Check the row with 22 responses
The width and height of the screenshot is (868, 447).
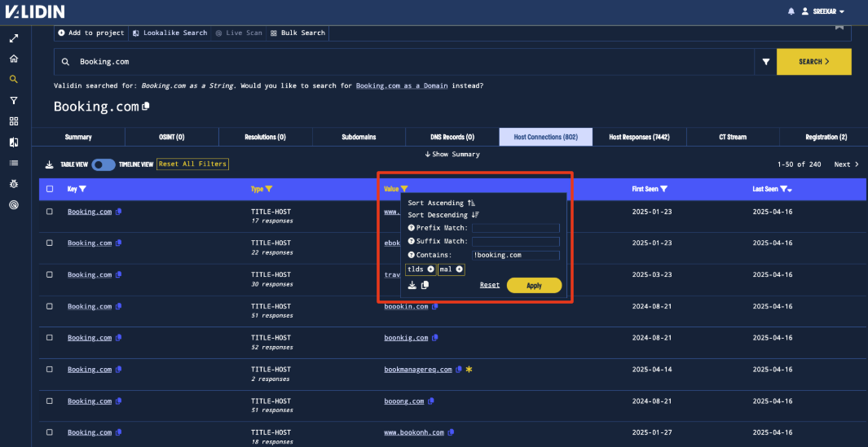point(50,243)
